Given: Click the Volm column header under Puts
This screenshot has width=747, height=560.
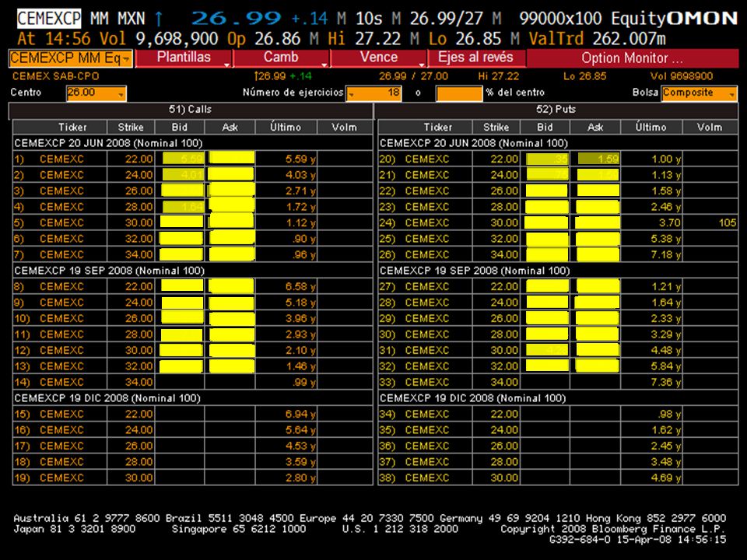Looking at the screenshot, I should tap(710, 127).
